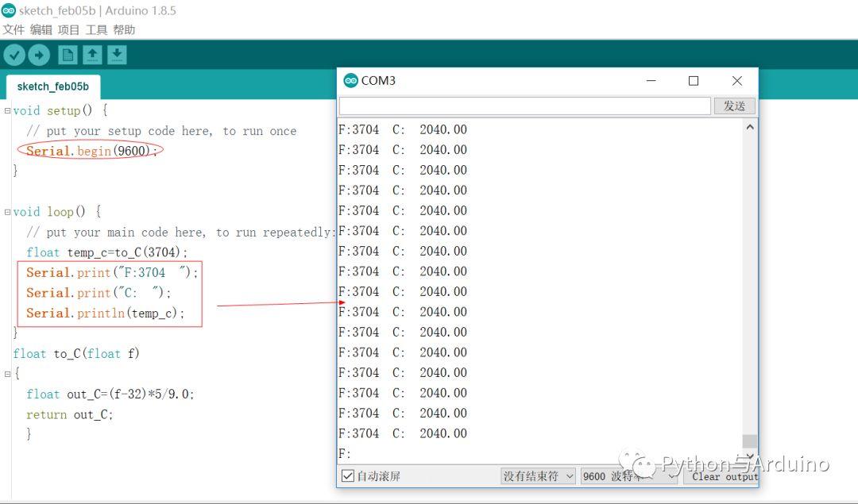This screenshot has height=504, width=858.
Task: Click the Serial.print("C: ") line
Action: click(x=99, y=292)
